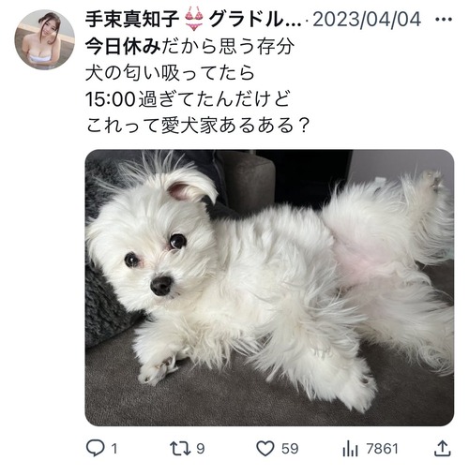Open the reply speech bubble icon
The image size is (469, 476).
click(96, 448)
